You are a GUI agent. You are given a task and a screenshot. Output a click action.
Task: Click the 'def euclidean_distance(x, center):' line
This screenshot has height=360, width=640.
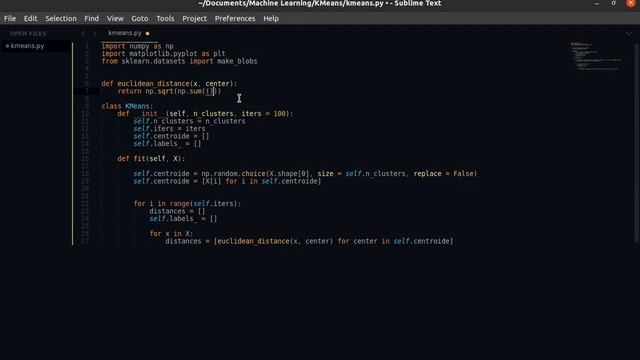[x=169, y=84]
